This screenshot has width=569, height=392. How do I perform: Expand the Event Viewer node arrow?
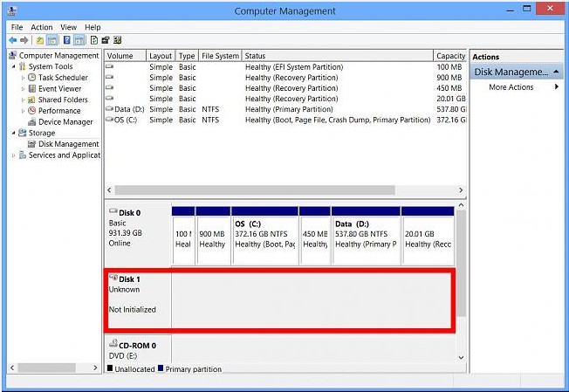(x=23, y=89)
